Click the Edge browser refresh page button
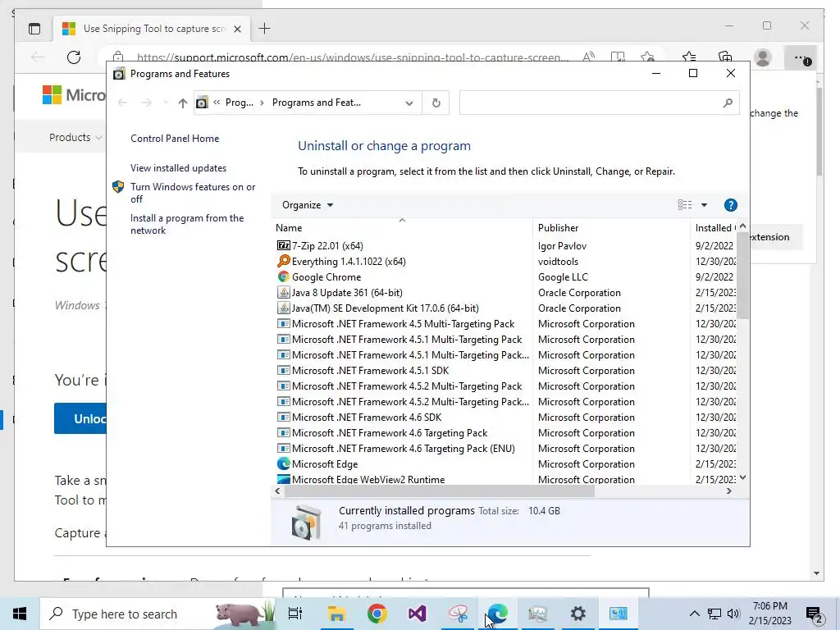 (x=74, y=57)
